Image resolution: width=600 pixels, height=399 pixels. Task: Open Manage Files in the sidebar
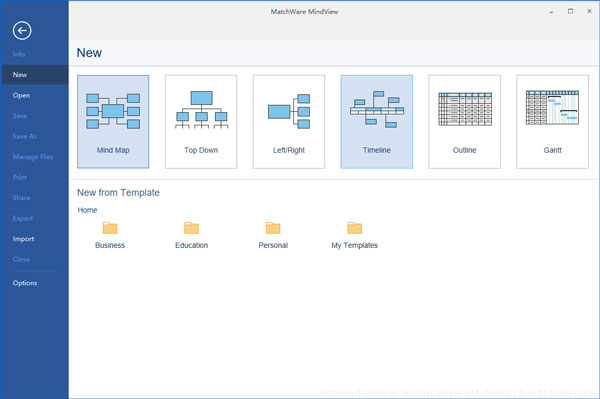click(34, 157)
